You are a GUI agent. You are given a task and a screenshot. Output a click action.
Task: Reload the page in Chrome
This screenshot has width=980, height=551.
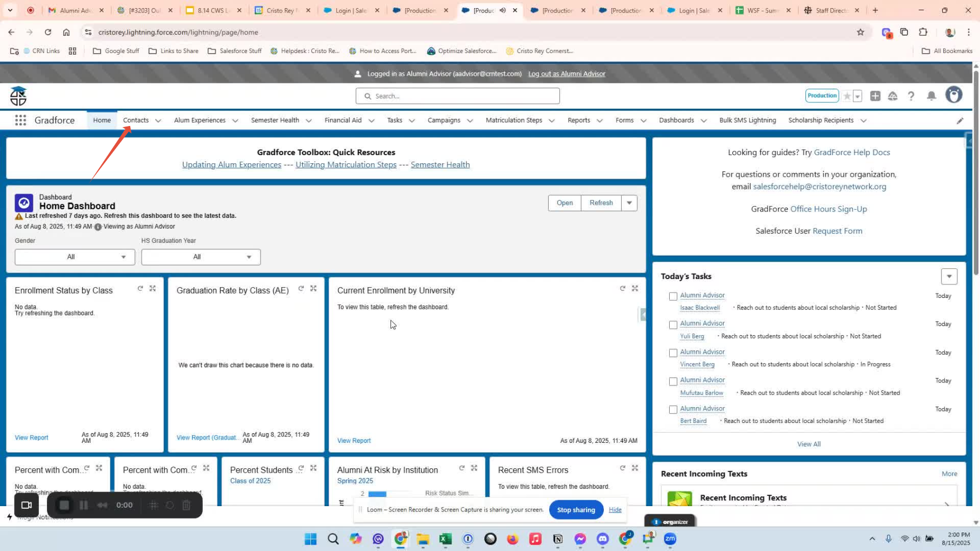[48, 32]
